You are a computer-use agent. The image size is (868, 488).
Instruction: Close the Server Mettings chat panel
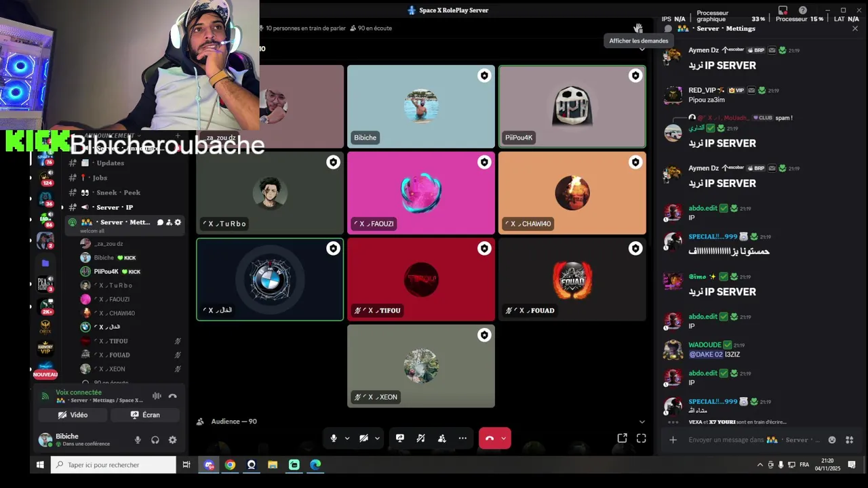[x=854, y=28]
